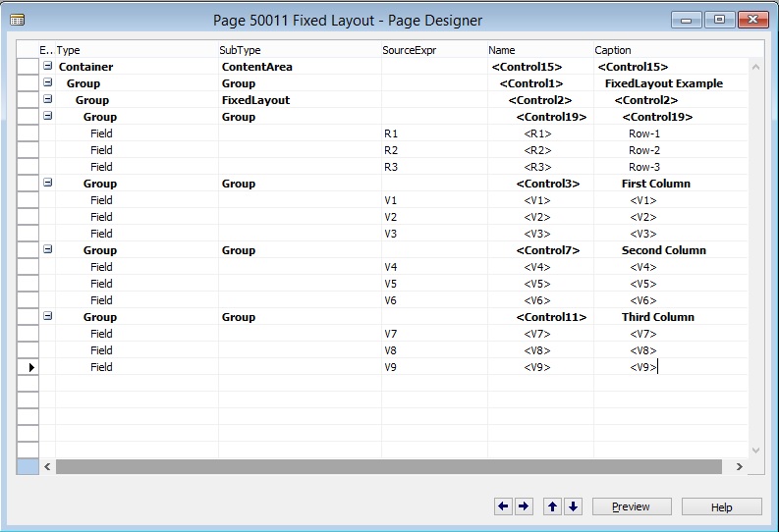Select the SourceExpr cell V9
This screenshot has width=779, height=532.
[434, 367]
